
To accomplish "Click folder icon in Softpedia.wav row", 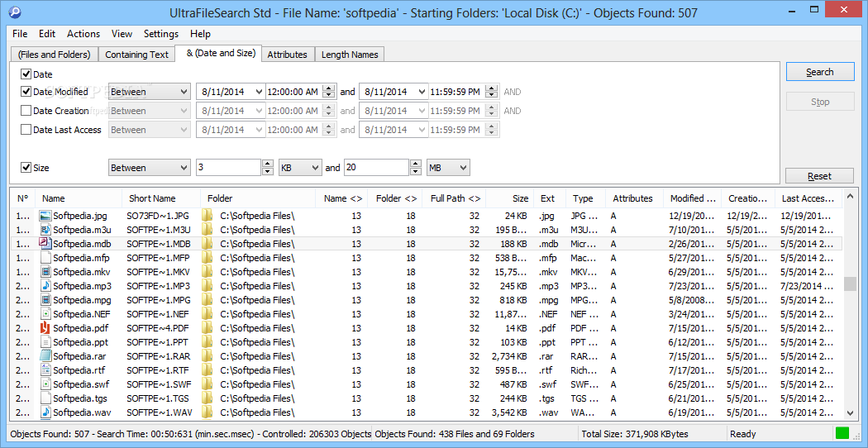I will [207, 412].
